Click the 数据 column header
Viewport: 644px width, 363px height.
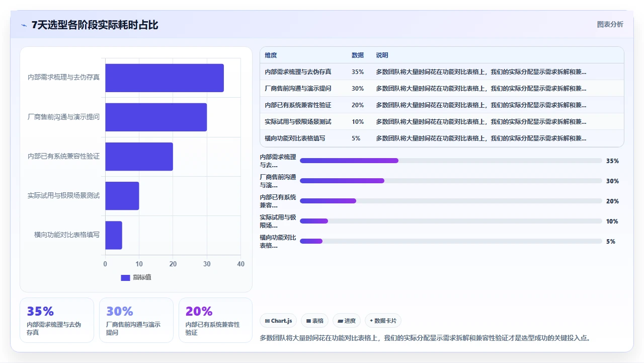(358, 55)
